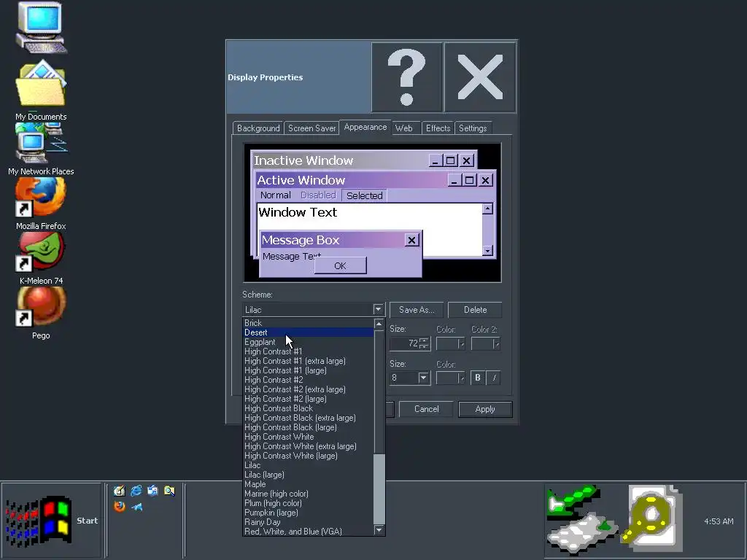Open the My Documents folder icon
This screenshot has height=560, width=747.
tap(41, 83)
